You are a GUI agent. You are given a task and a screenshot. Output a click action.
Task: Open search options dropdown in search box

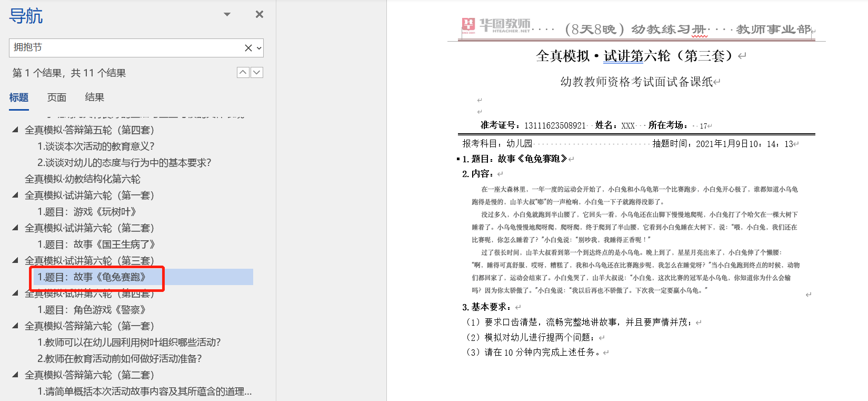pyautogui.click(x=259, y=48)
